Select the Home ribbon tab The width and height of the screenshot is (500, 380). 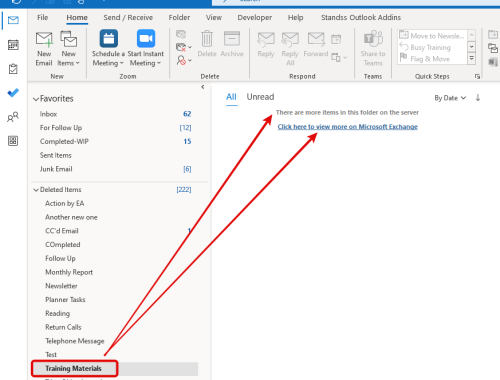tap(77, 17)
